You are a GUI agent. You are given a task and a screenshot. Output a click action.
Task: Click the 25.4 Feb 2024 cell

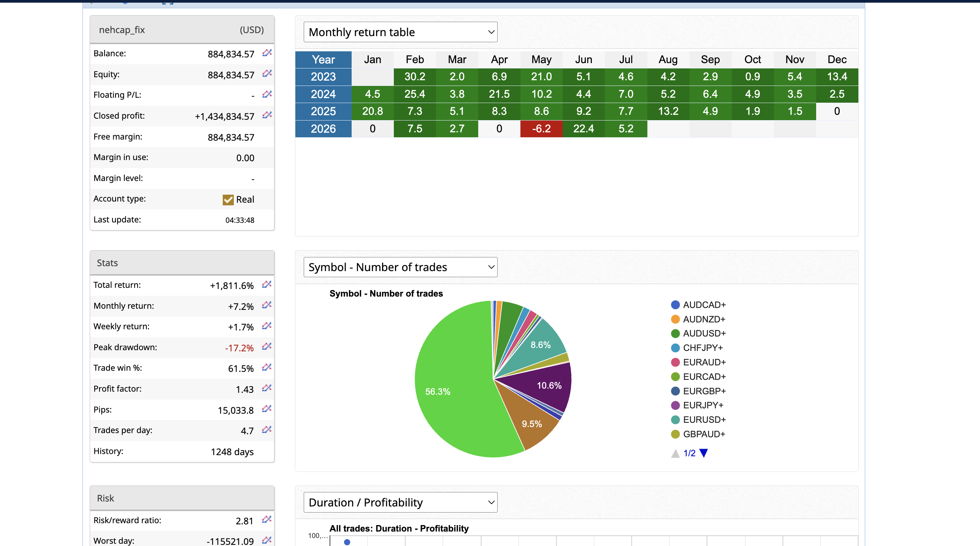tap(415, 94)
